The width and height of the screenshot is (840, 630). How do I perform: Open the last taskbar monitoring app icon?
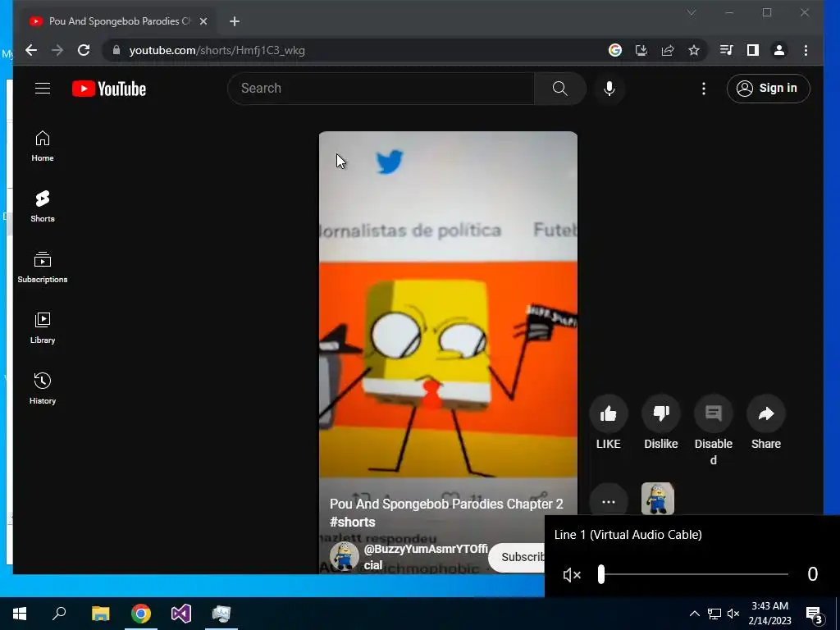click(221, 614)
